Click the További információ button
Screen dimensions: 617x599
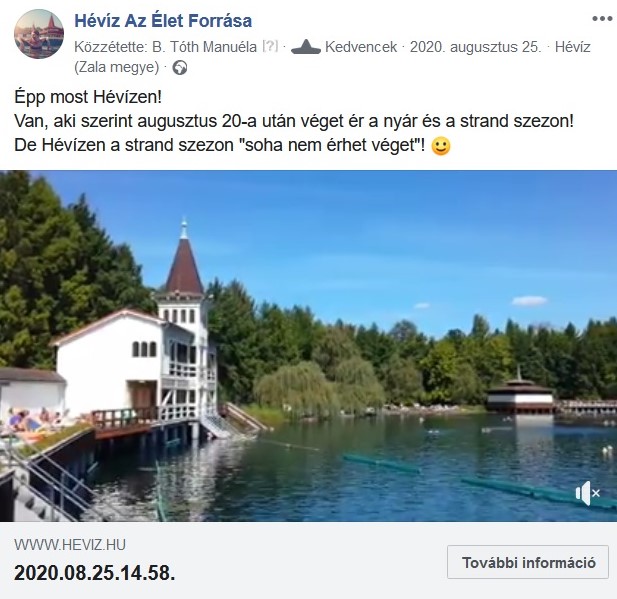(528, 562)
